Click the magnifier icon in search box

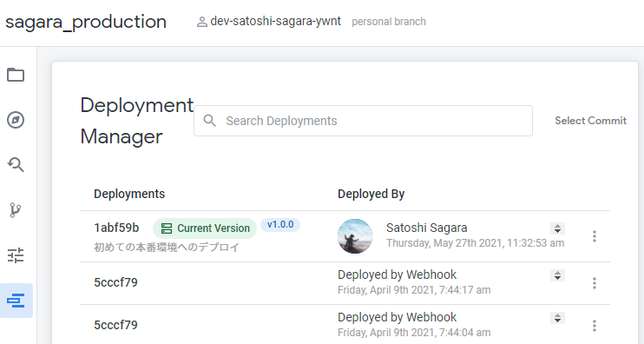209,121
